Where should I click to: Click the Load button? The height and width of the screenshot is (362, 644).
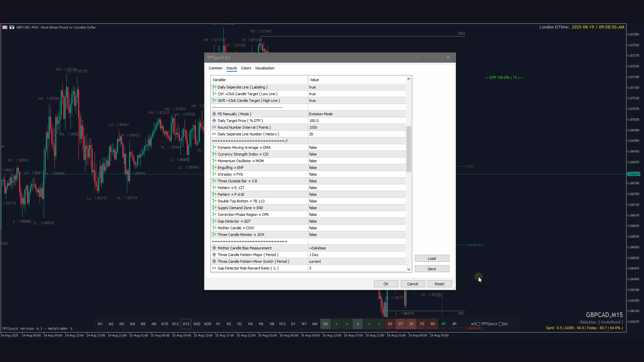[x=432, y=258]
